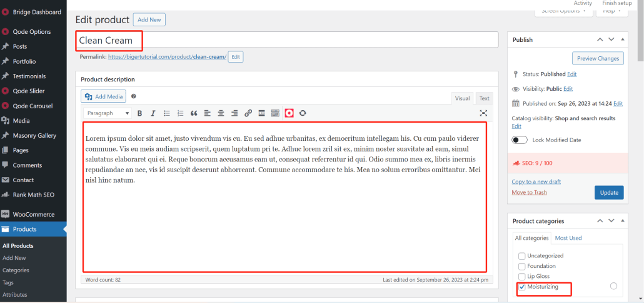Open Masonry Gallery sidebar item
This screenshot has width=644, height=303.
(x=33, y=135)
